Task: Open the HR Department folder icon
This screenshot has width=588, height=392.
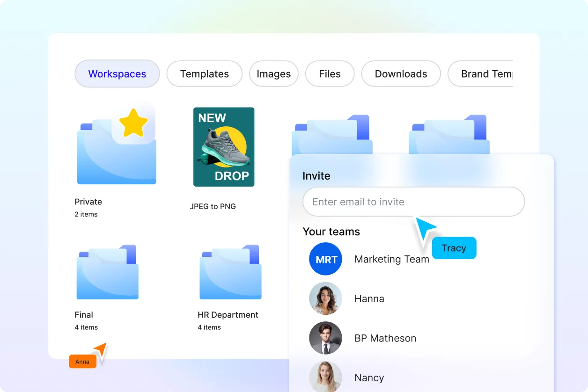Action: click(x=230, y=273)
